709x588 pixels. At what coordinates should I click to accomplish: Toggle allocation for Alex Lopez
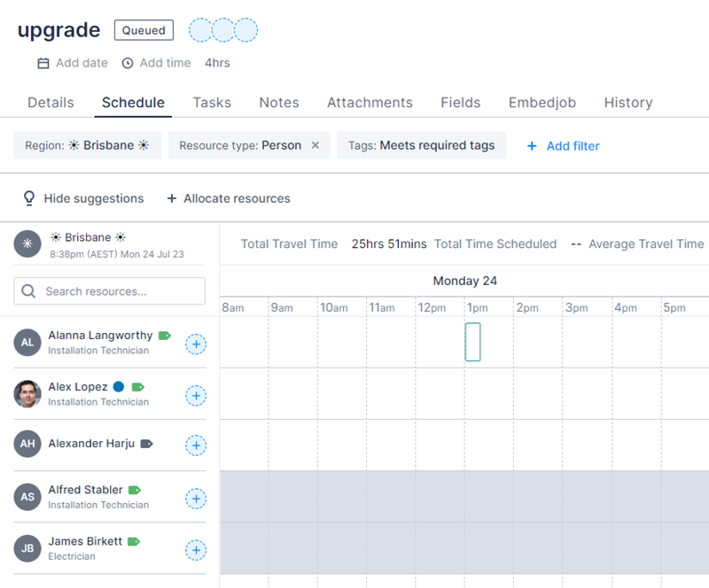(x=196, y=396)
